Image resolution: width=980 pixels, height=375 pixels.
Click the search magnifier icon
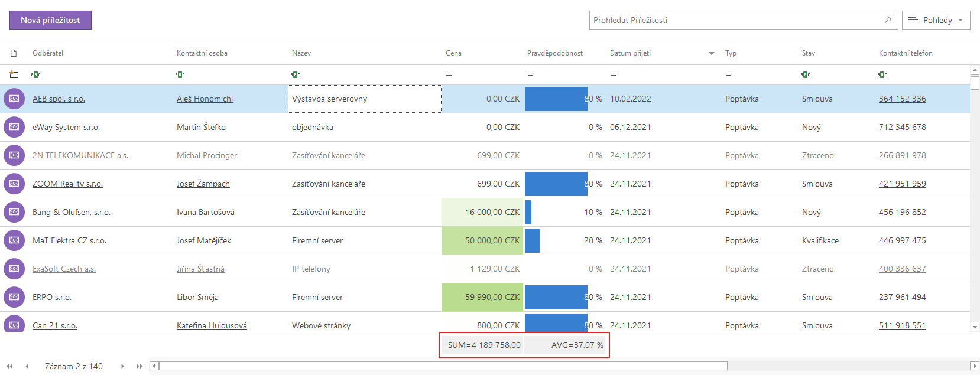click(888, 20)
